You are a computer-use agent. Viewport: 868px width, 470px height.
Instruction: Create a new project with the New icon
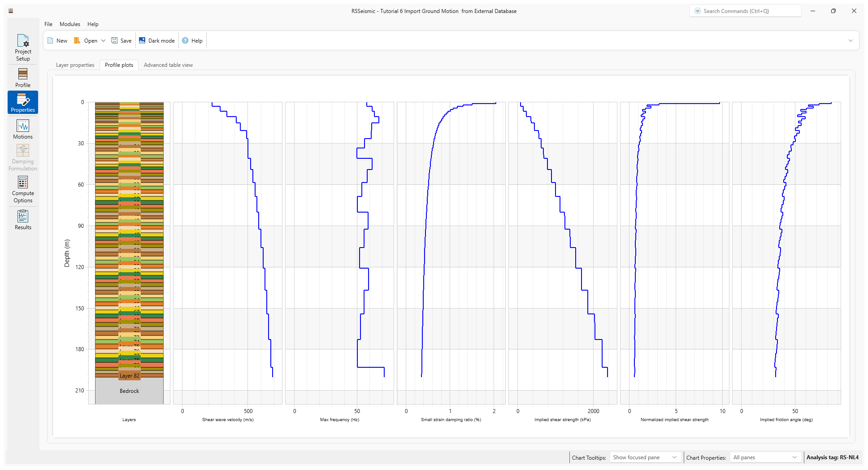click(x=57, y=40)
